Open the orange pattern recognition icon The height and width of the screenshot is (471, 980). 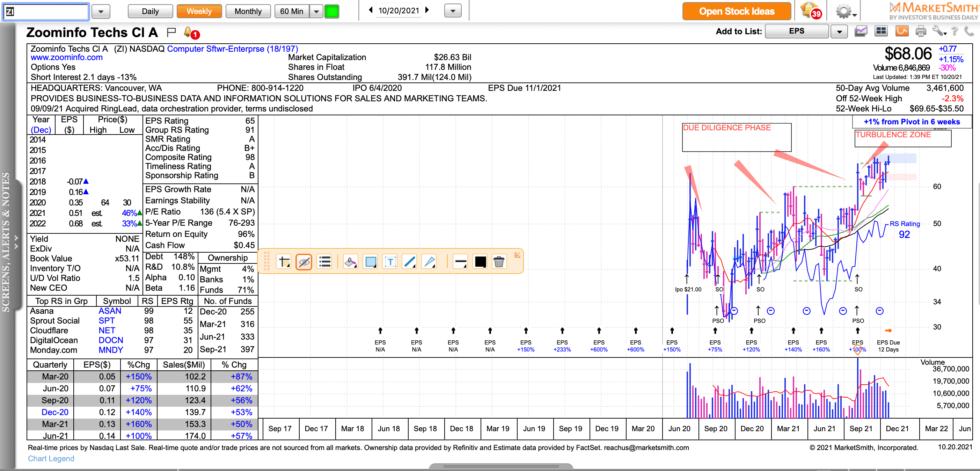902,31
